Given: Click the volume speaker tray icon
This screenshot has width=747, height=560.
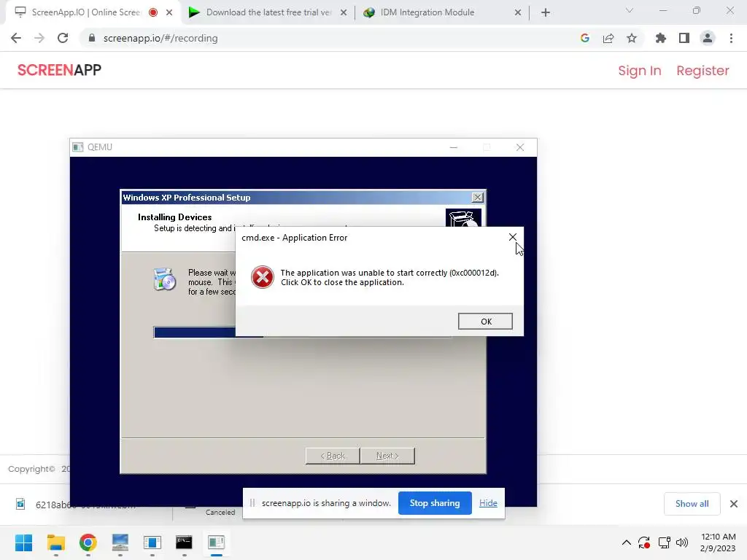Looking at the screenshot, I should click(682, 542).
